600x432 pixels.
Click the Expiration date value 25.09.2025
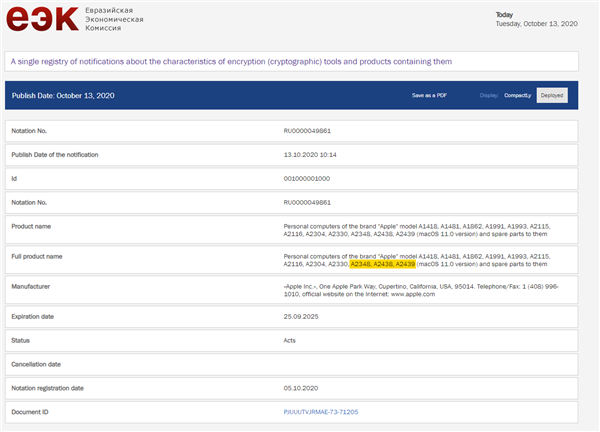coord(303,318)
